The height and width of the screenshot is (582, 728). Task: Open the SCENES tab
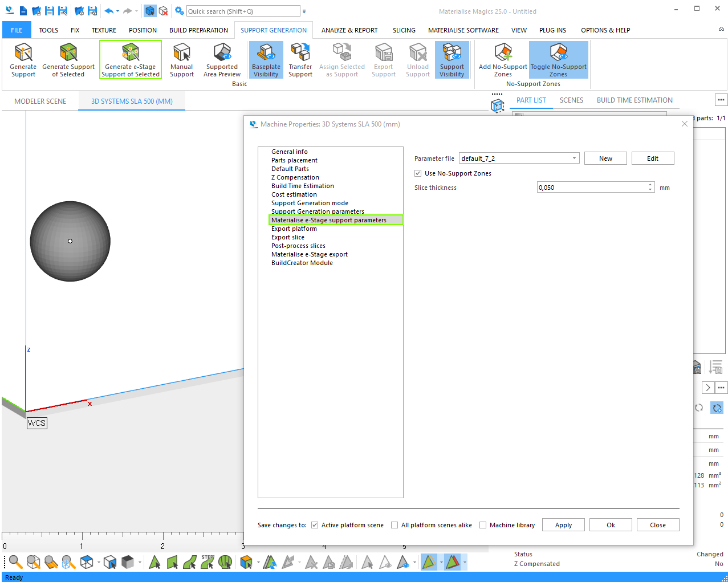(571, 100)
